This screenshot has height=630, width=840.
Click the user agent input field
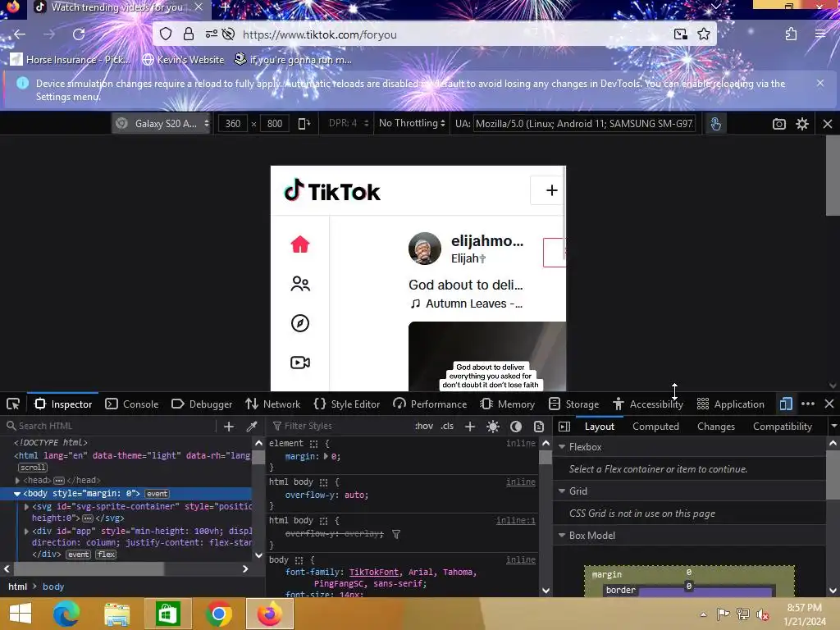(584, 124)
